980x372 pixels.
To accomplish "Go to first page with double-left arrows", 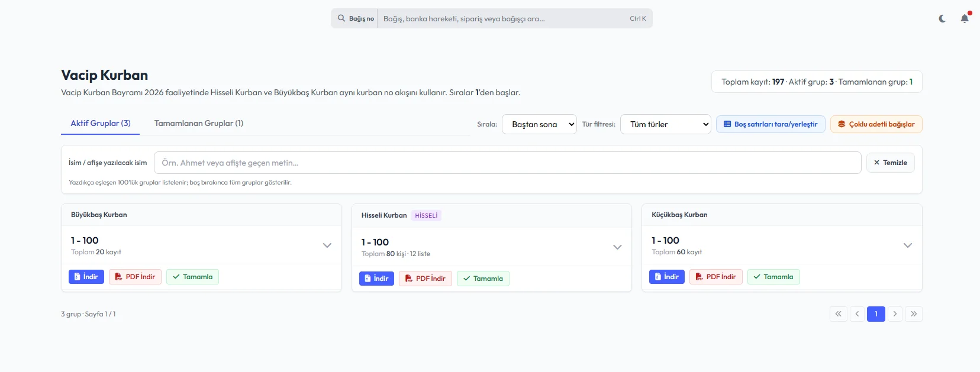I will click(x=839, y=314).
